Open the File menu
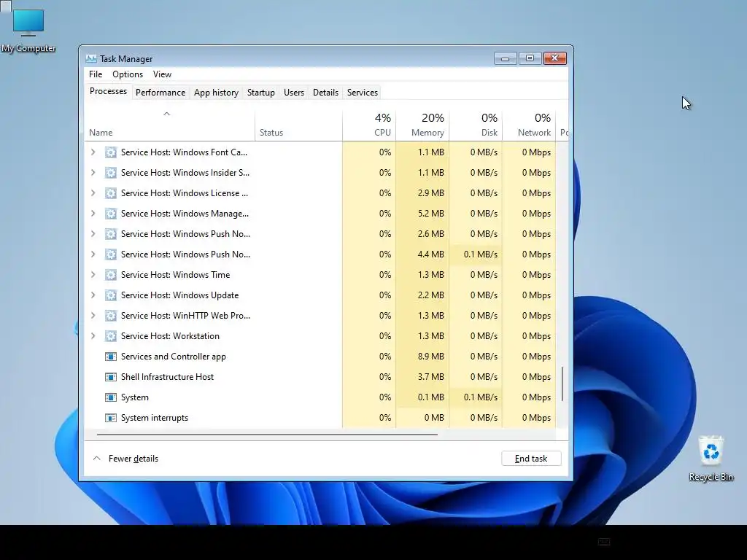 click(96, 74)
